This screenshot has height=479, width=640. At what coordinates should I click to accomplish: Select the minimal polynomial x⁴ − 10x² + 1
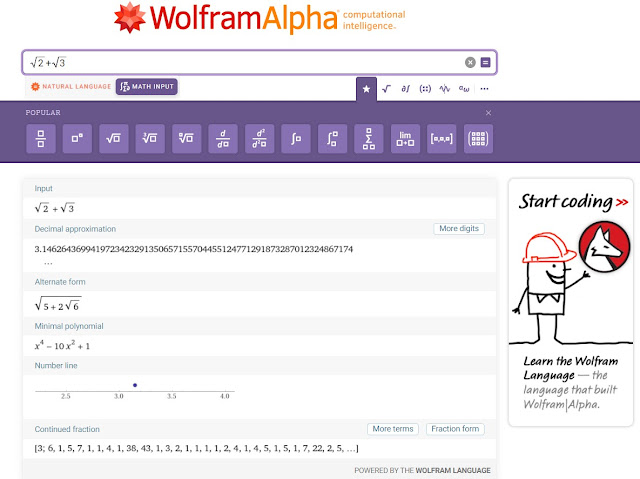pos(62,345)
